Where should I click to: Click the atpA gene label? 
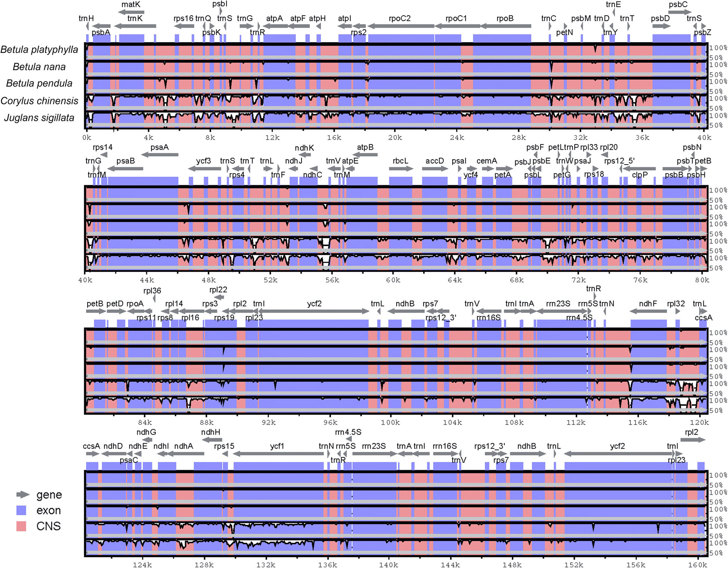click(x=275, y=18)
